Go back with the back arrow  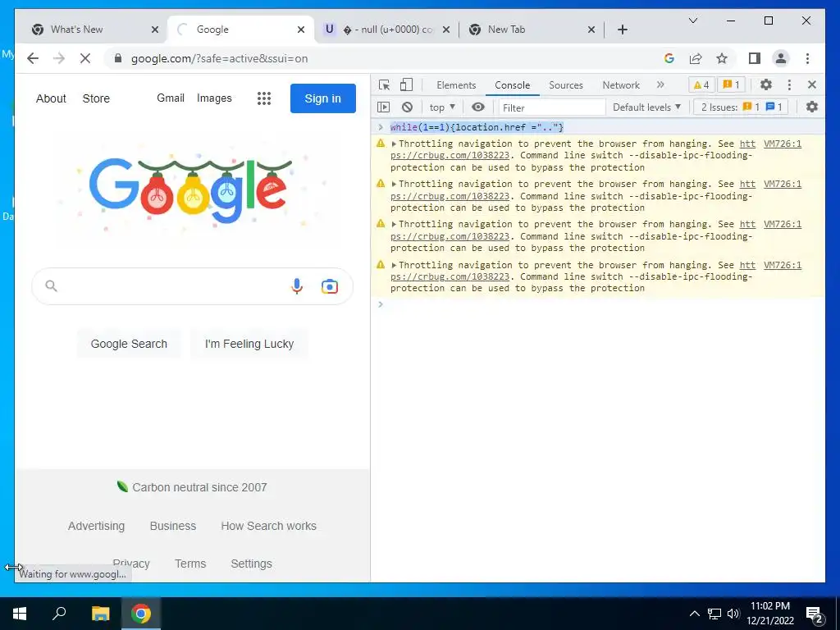pos(33,58)
